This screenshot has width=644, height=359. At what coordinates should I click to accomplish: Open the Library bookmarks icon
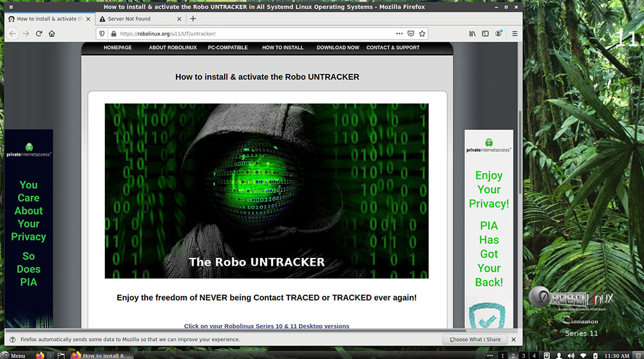click(472, 33)
